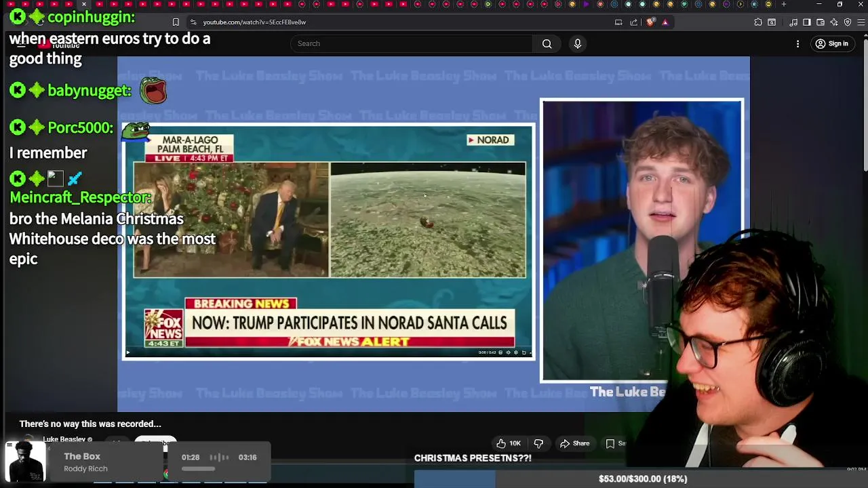The height and width of the screenshot is (488, 868).
Task: Click the song elapsed time 01:28
Action: [x=191, y=457]
